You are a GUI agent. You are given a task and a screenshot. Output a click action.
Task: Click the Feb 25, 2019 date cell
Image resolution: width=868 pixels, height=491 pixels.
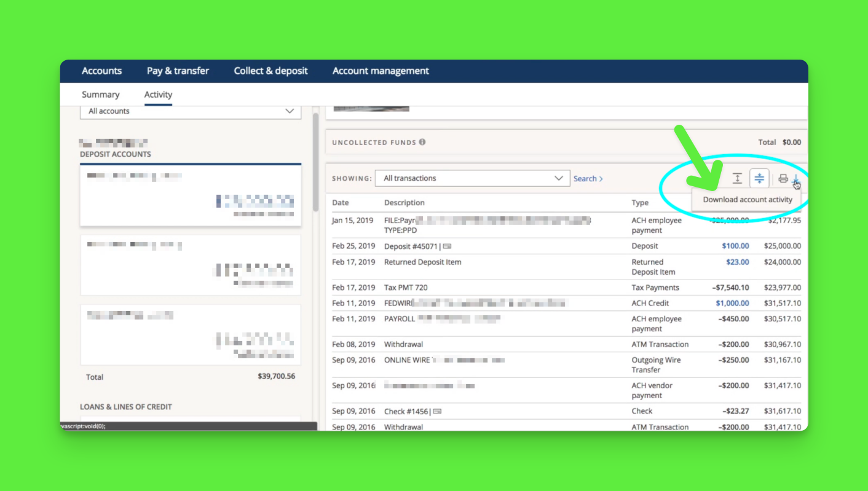pyautogui.click(x=353, y=246)
